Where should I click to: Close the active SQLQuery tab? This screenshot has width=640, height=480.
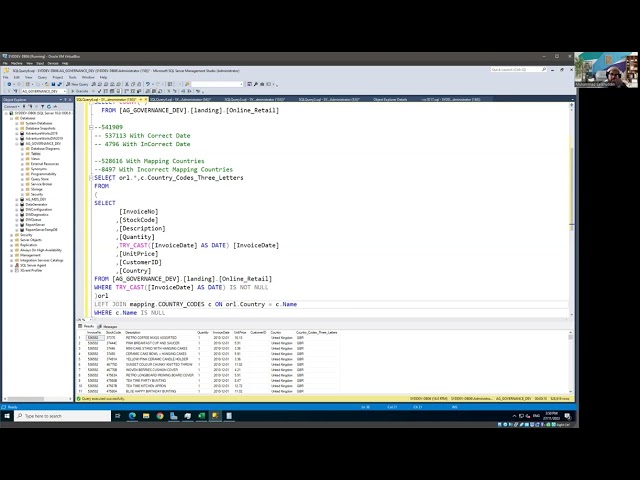tap(146, 99)
